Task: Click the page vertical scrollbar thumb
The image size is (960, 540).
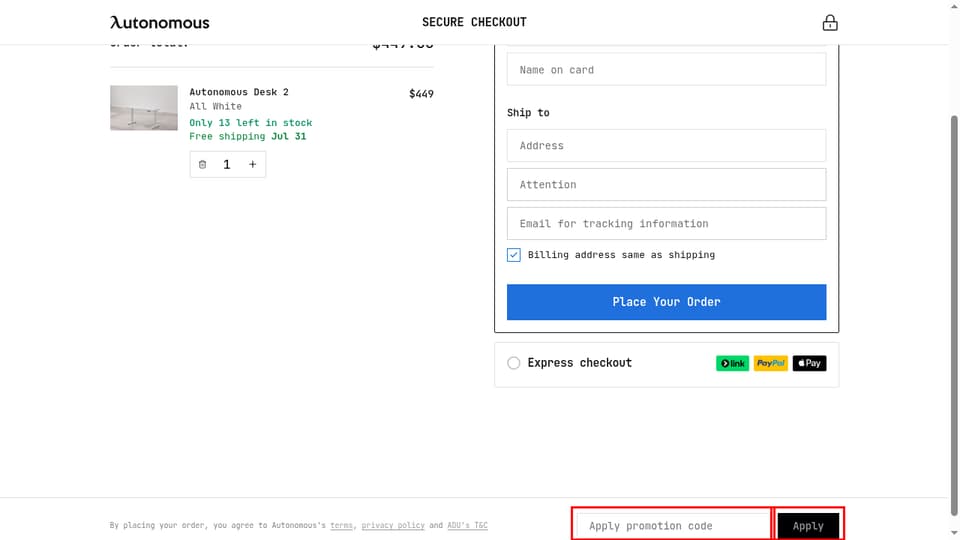Action: 954,315
